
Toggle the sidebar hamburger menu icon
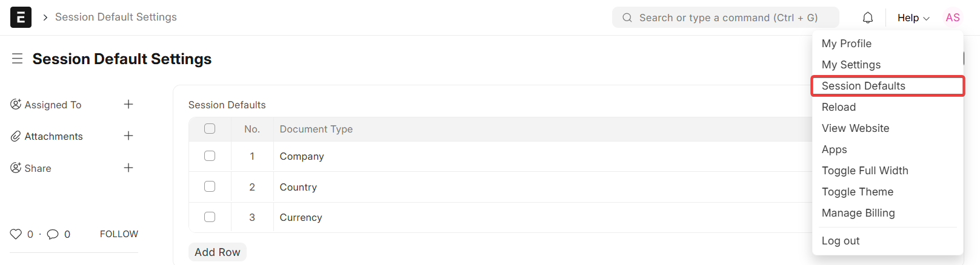[17, 59]
